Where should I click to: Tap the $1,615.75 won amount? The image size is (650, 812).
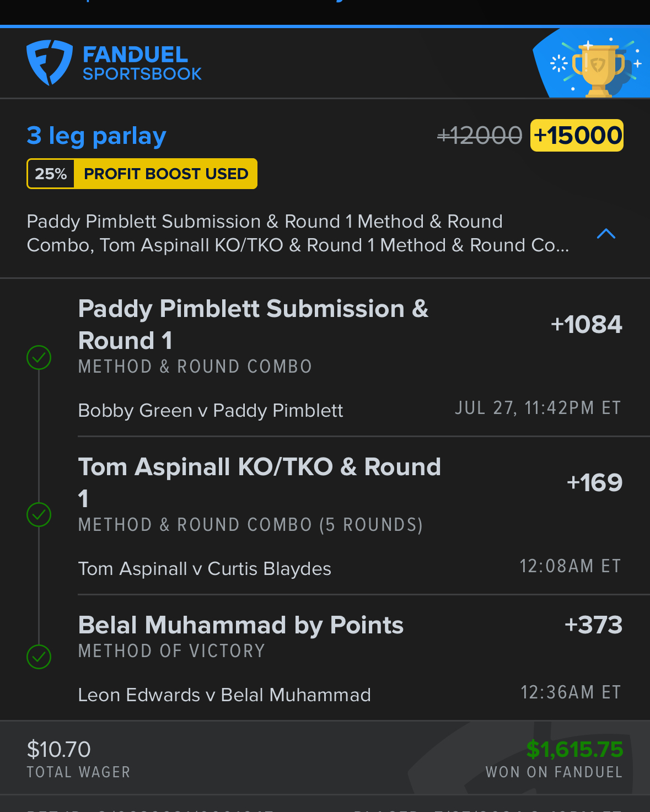[x=574, y=749]
